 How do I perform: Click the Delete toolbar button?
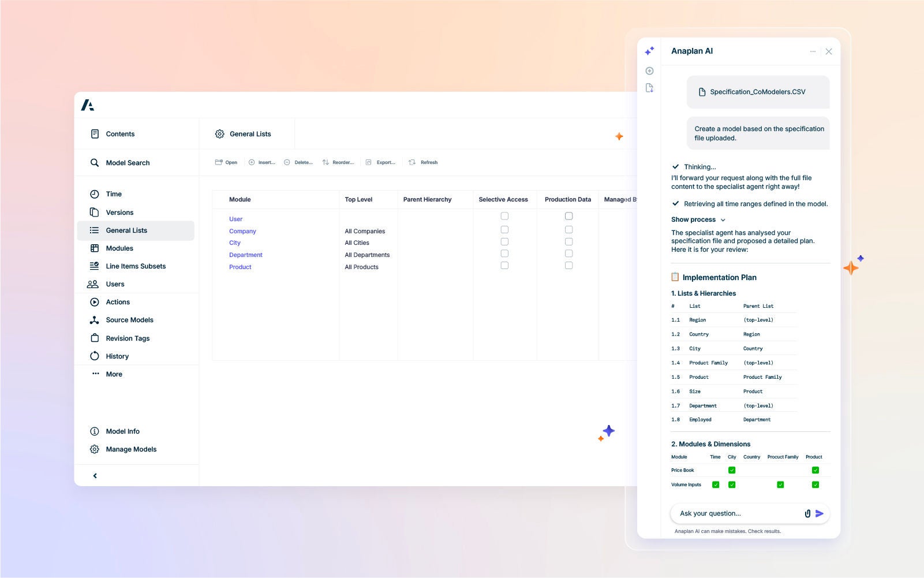298,162
